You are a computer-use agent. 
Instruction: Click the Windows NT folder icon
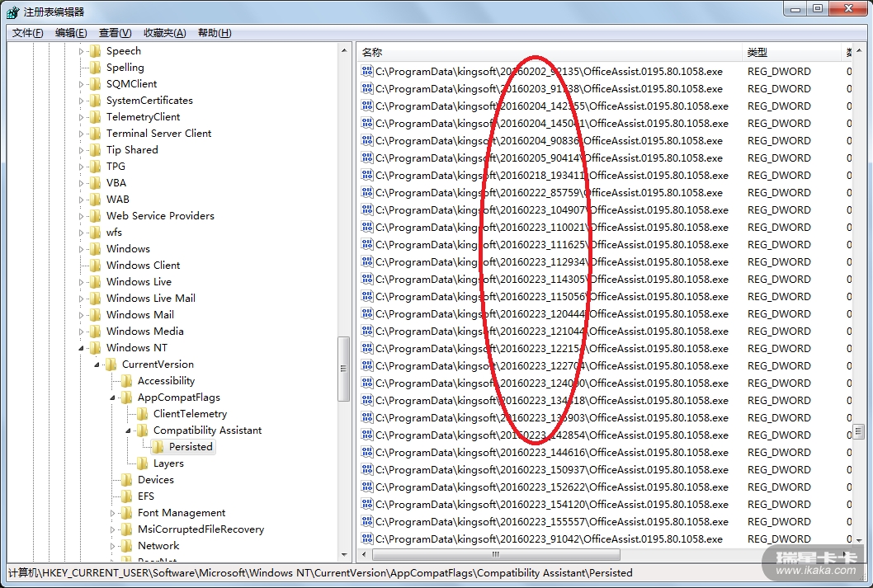(95, 348)
